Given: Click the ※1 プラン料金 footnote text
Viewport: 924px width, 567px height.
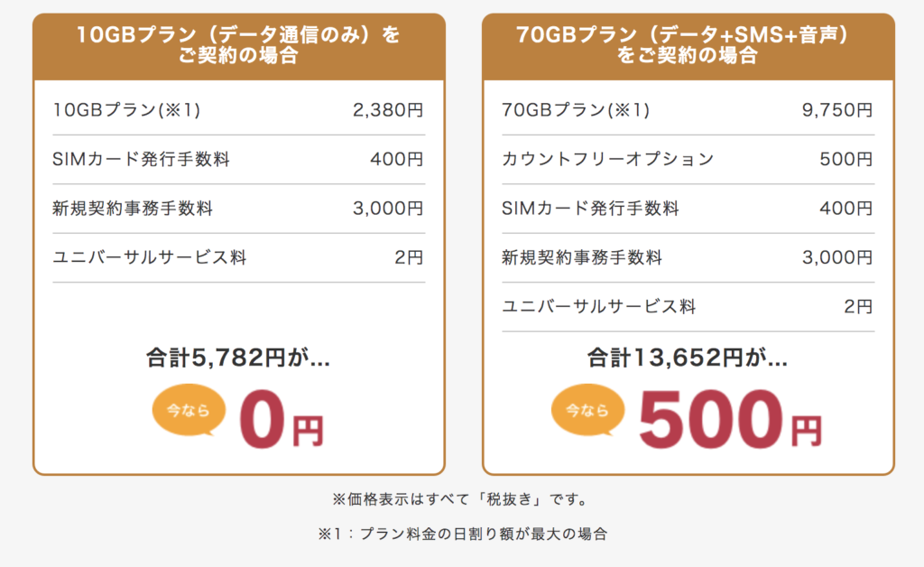Looking at the screenshot, I should click(463, 534).
